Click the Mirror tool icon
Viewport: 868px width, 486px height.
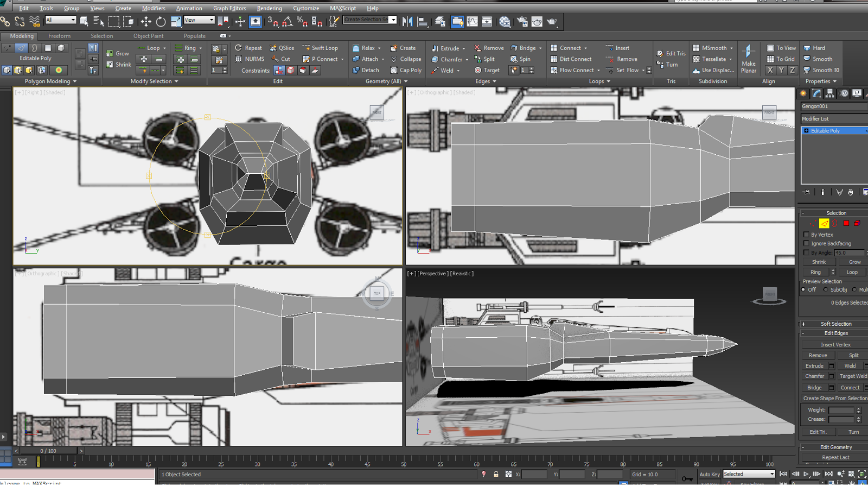(407, 22)
